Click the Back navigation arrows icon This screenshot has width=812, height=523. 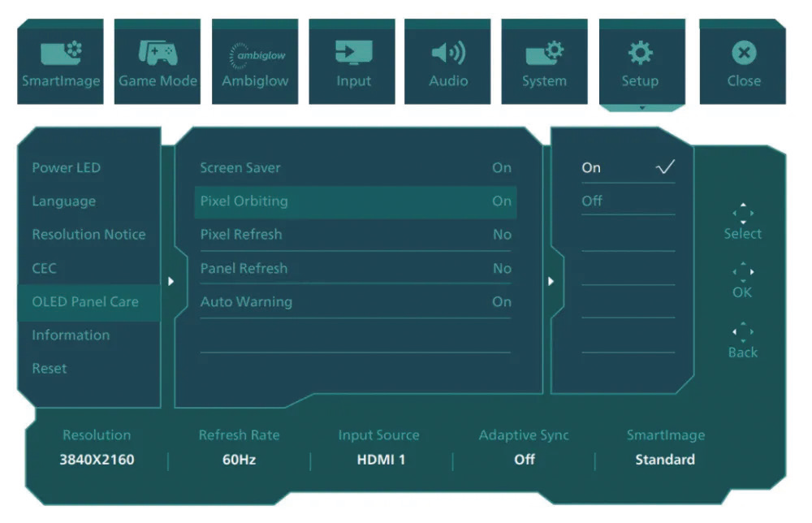click(x=743, y=332)
